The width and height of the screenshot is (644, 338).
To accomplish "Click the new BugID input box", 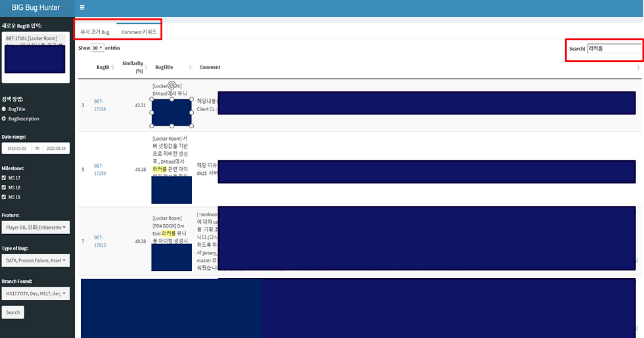I will coord(35,57).
